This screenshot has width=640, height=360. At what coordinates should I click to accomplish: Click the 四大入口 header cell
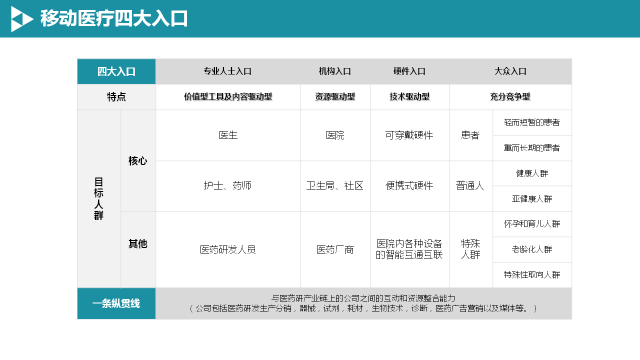tap(116, 71)
